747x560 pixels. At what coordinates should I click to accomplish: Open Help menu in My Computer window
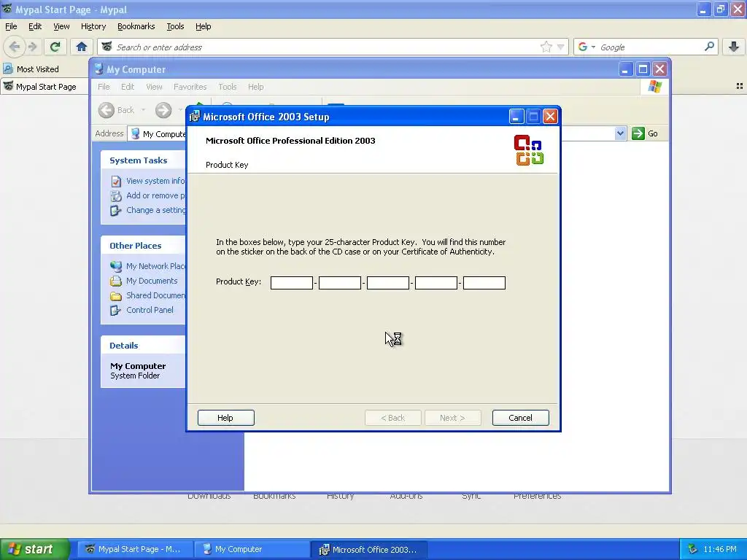click(x=255, y=87)
